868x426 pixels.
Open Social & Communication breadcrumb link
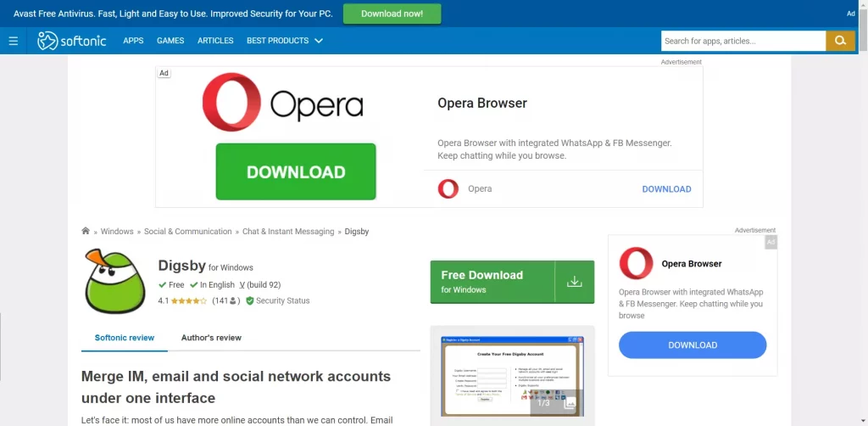pyautogui.click(x=187, y=231)
